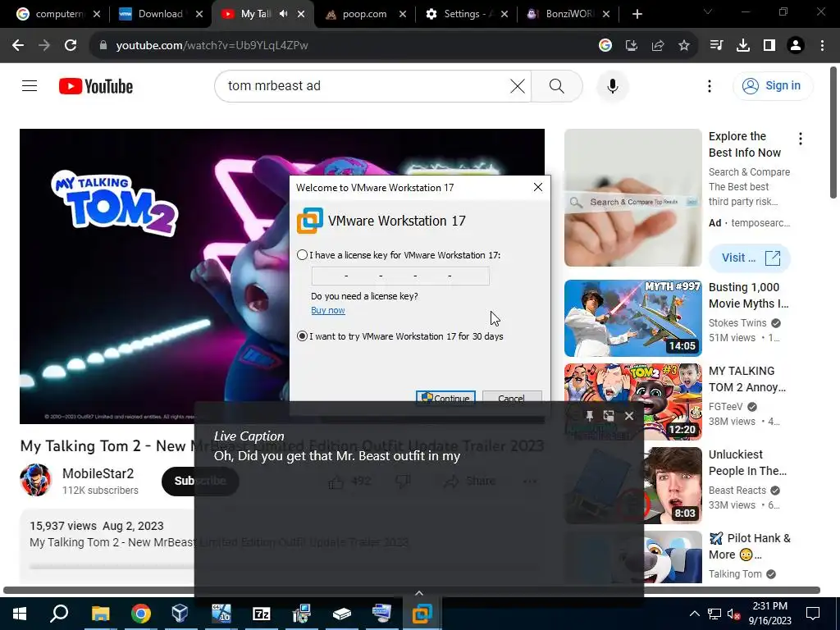Screen dimensions: 840x630
Task: Click the Live Caption window resize/pop icon
Action: (x=609, y=416)
